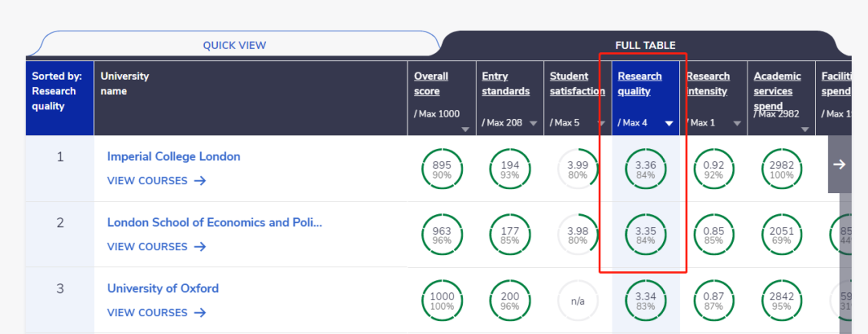Click LSE's research quality circle 3.35

pyautogui.click(x=645, y=235)
